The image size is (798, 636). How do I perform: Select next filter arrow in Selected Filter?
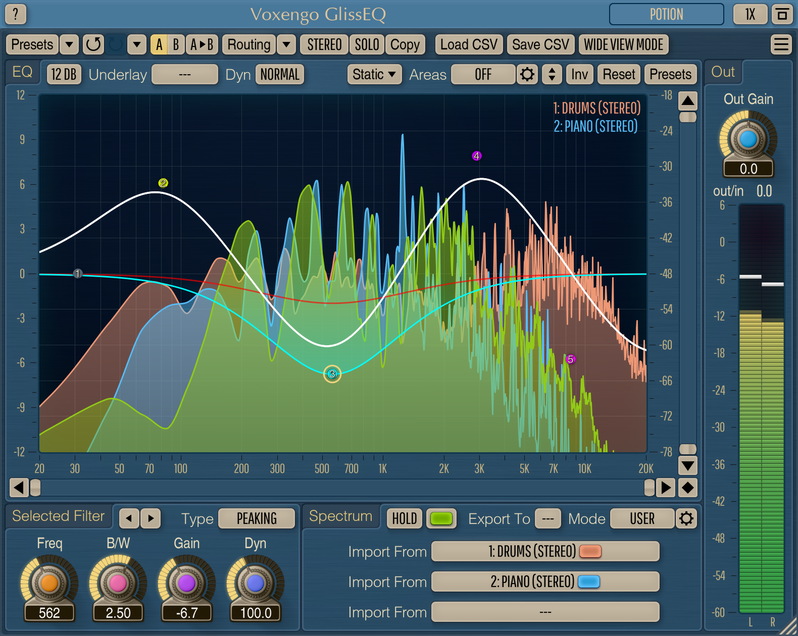tap(151, 518)
